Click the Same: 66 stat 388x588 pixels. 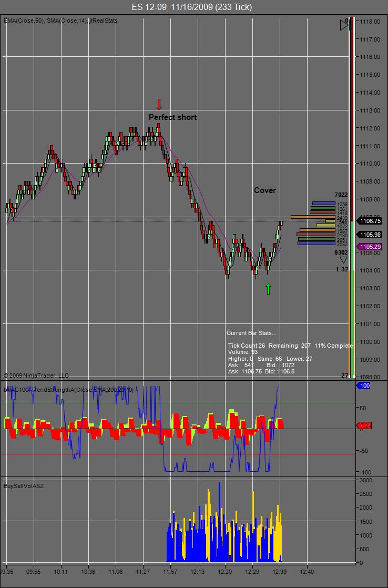(270, 359)
